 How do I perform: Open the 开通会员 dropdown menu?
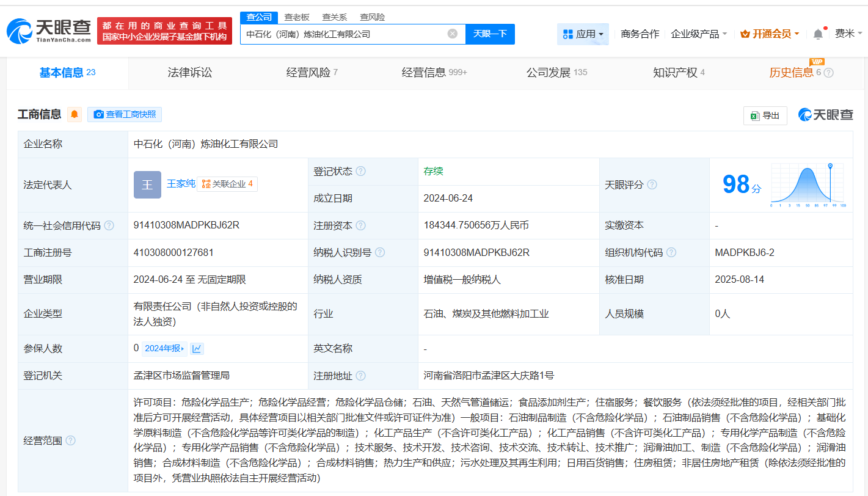click(767, 34)
